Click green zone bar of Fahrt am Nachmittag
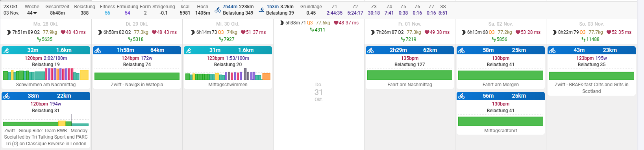This screenshot has width=644, height=150. click(x=409, y=75)
